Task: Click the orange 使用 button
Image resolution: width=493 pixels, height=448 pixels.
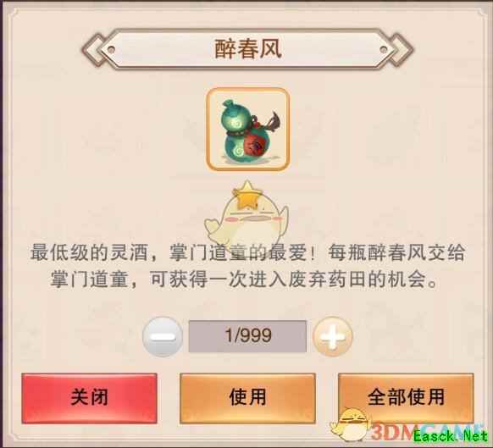Action: 247,398
